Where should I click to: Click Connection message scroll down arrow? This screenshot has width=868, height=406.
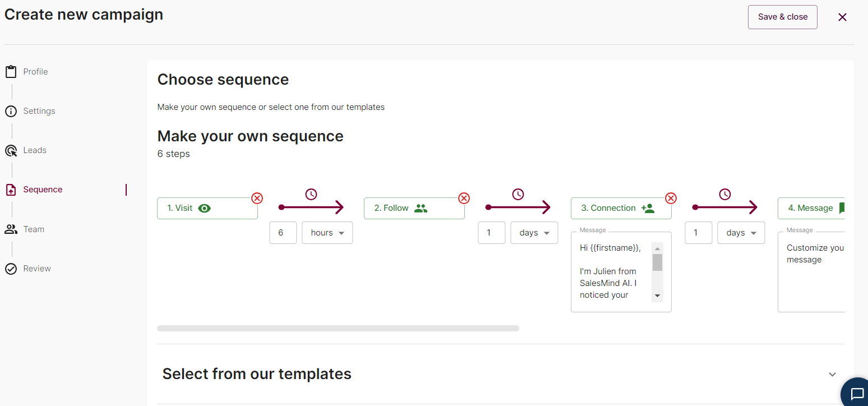(x=657, y=296)
